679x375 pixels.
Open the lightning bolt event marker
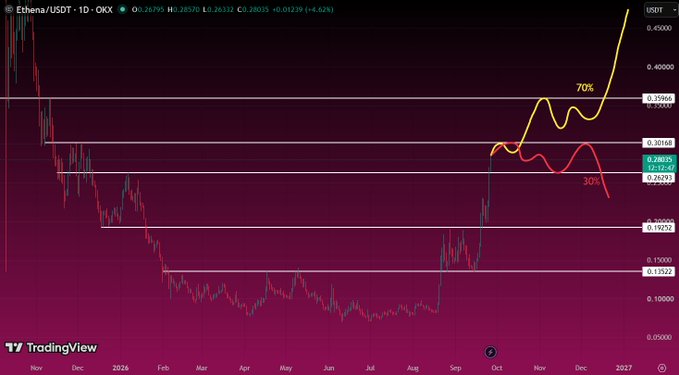click(x=490, y=352)
